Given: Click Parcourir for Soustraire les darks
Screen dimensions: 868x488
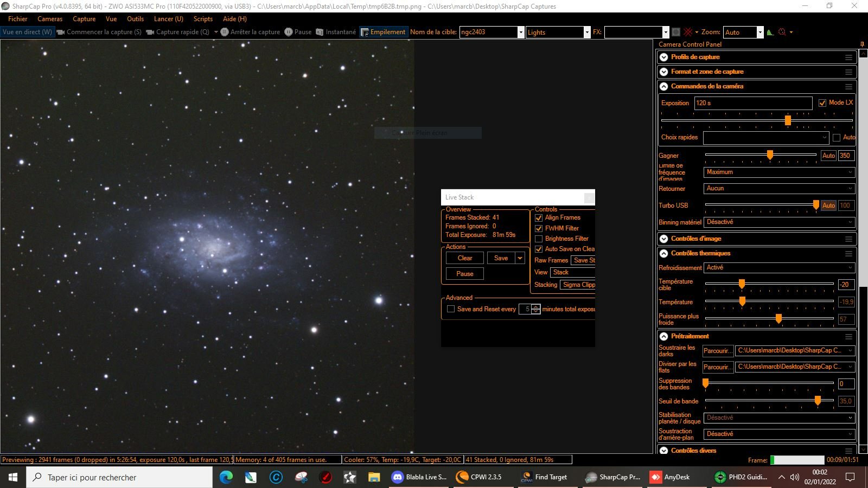Looking at the screenshot, I should tap(718, 351).
